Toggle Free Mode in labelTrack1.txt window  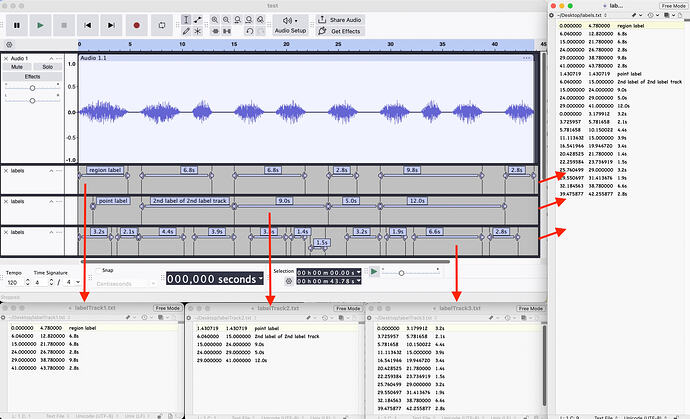click(167, 308)
